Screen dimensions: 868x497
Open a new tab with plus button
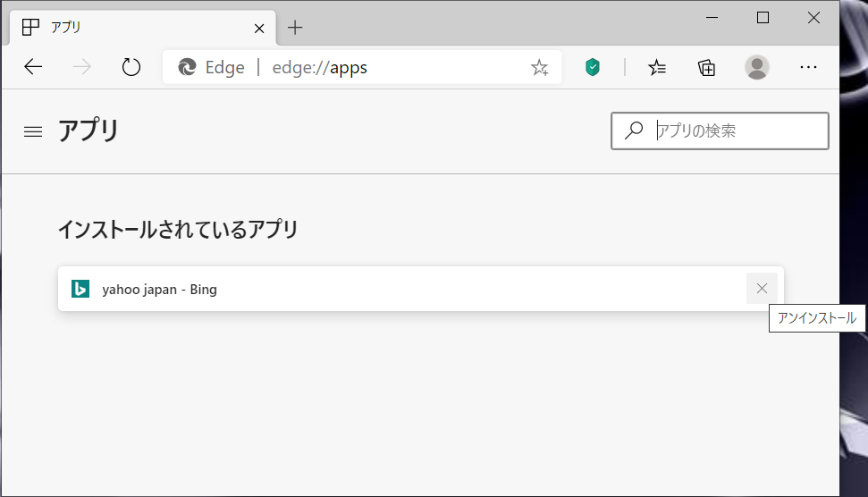tap(295, 28)
